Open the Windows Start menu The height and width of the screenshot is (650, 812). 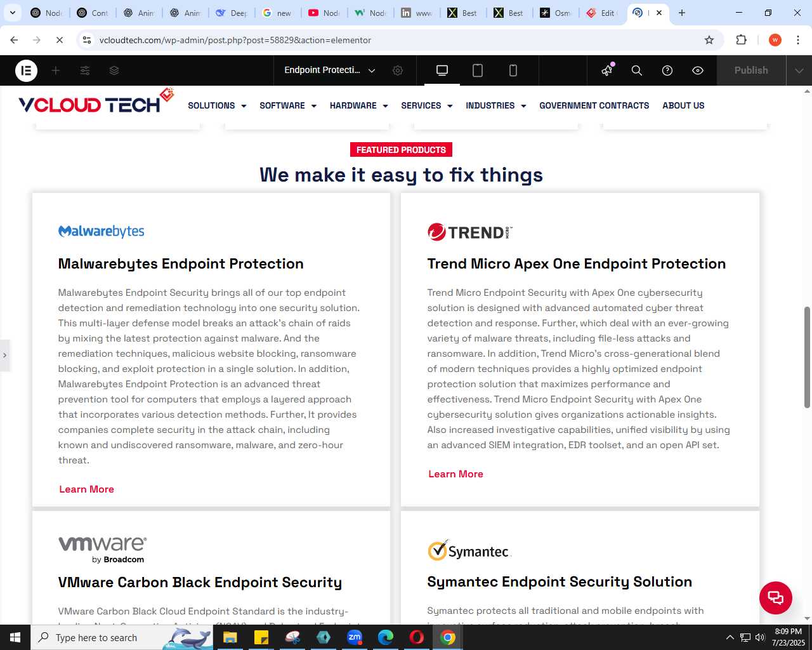[x=15, y=637]
